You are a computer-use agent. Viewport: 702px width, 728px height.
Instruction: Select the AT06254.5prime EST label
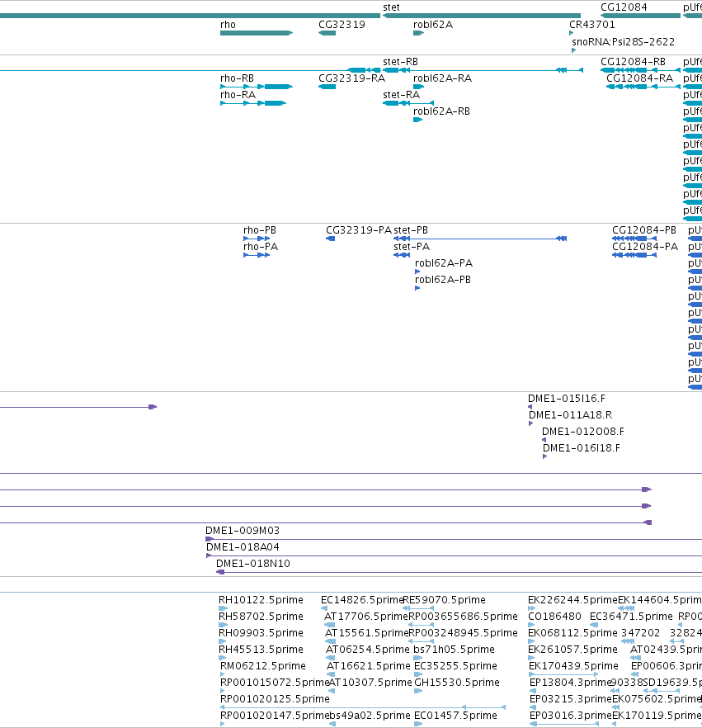[368, 650]
